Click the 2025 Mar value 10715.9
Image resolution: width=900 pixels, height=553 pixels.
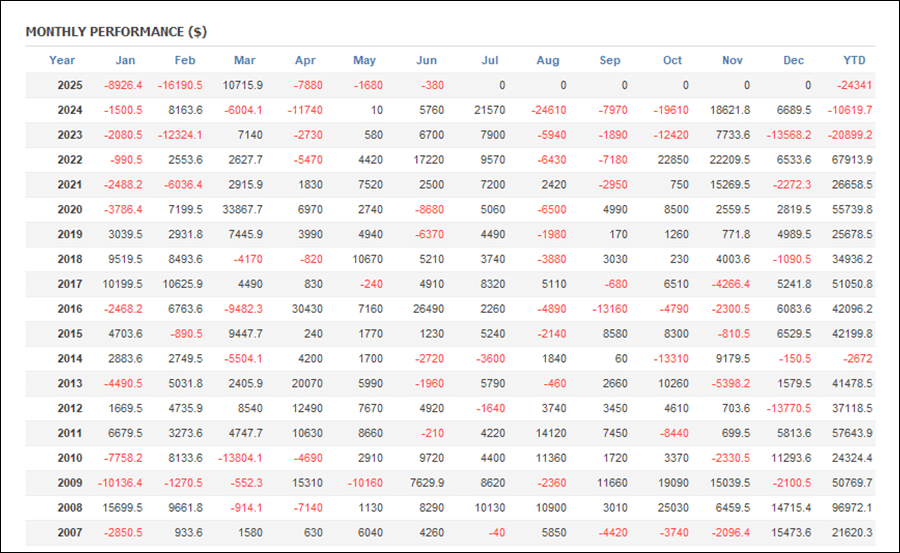(243, 85)
